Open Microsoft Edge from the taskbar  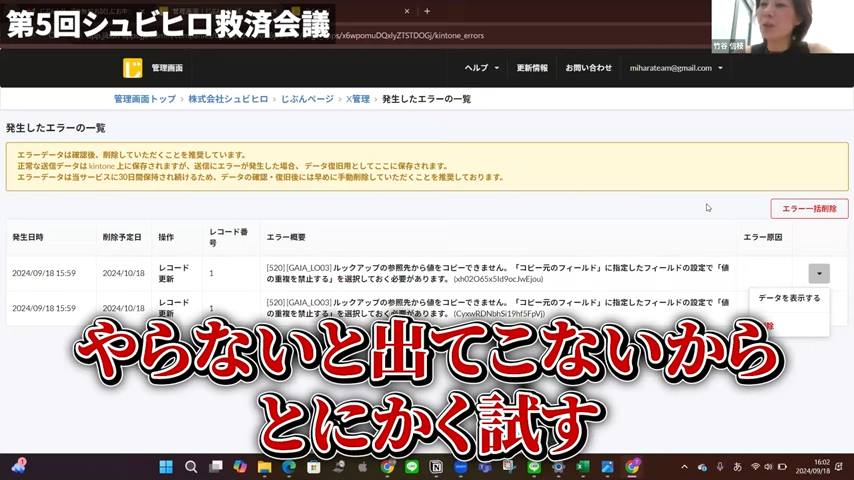click(x=289, y=467)
